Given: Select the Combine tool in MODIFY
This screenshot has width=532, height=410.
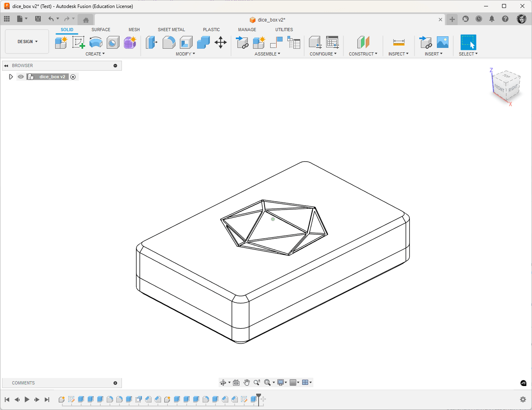Looking at the screenshot, I should click(203, 42).
